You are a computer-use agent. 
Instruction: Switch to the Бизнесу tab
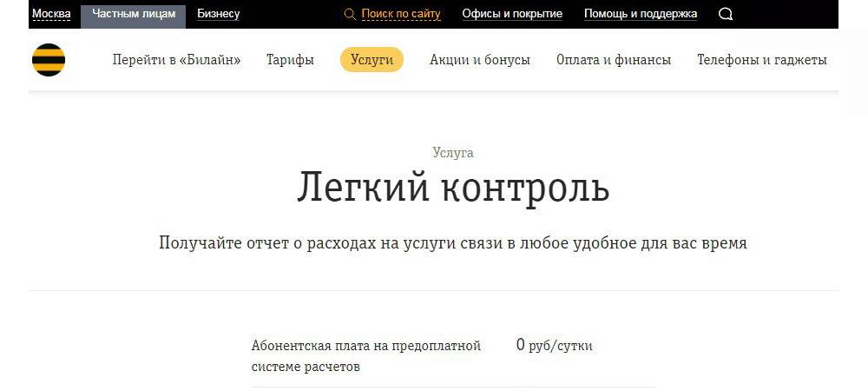[x=218, y=14]
